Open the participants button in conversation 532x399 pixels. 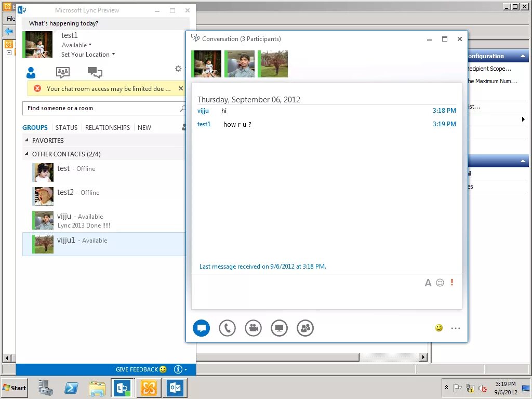pyautogui.click(x=305, y=328)
